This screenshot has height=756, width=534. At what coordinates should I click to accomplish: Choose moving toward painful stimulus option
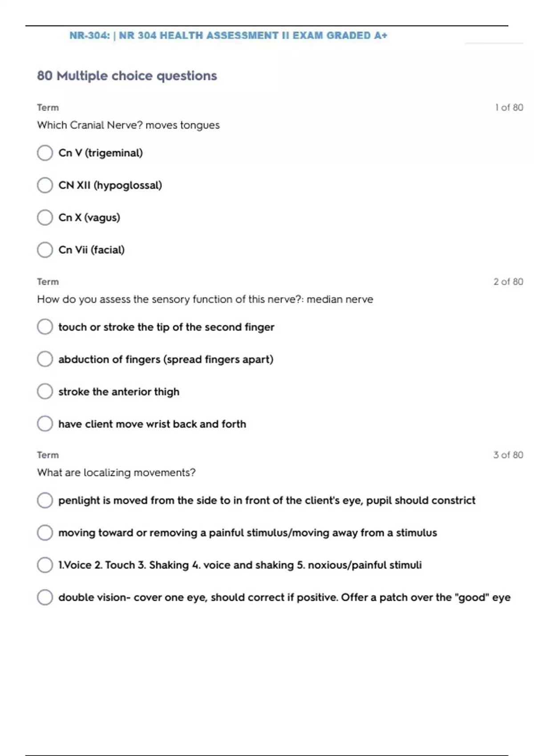pos(45,533)
